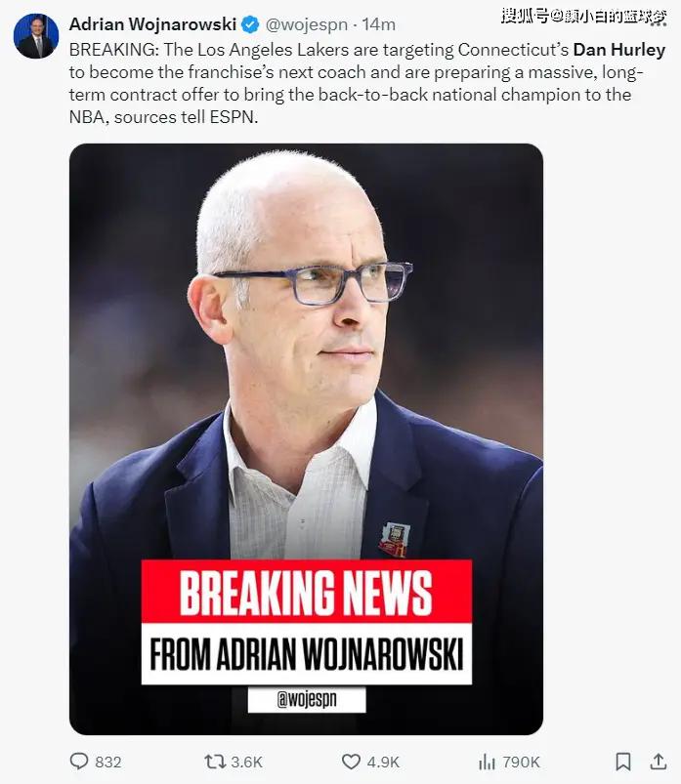Image resolution: width=681 pixels, height=784 pixels.
Task: Click the @wojespn label on the image
Action: (307, 699)
